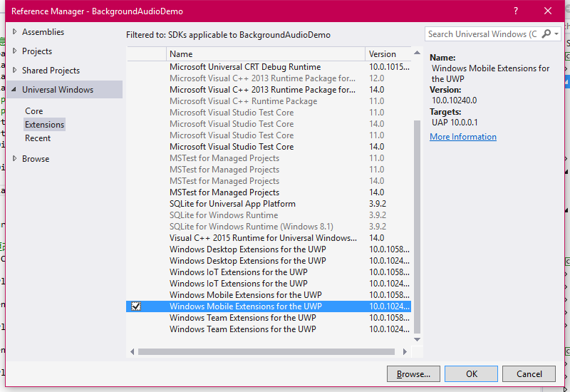The width and height of the screenshot is (570, 392).
Task: Expand the Assemblies tree node
Action: click(14, 31)
